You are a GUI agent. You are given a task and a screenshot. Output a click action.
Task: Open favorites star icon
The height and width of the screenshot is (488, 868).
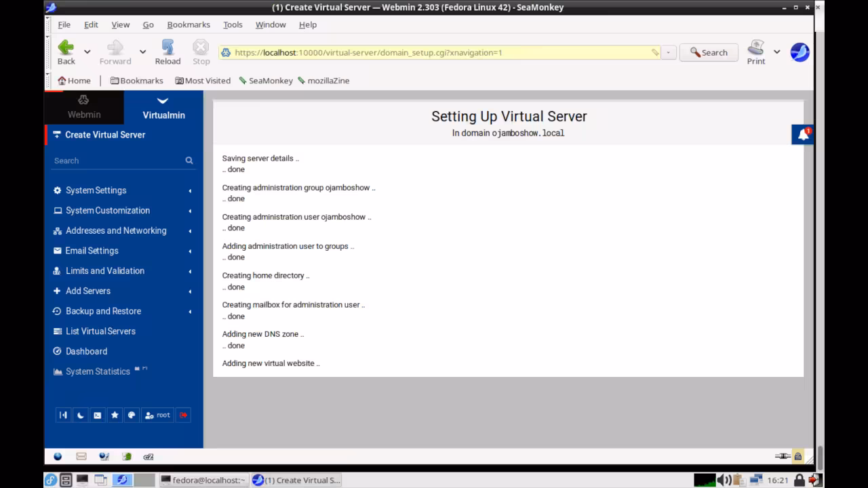[115, 415]
